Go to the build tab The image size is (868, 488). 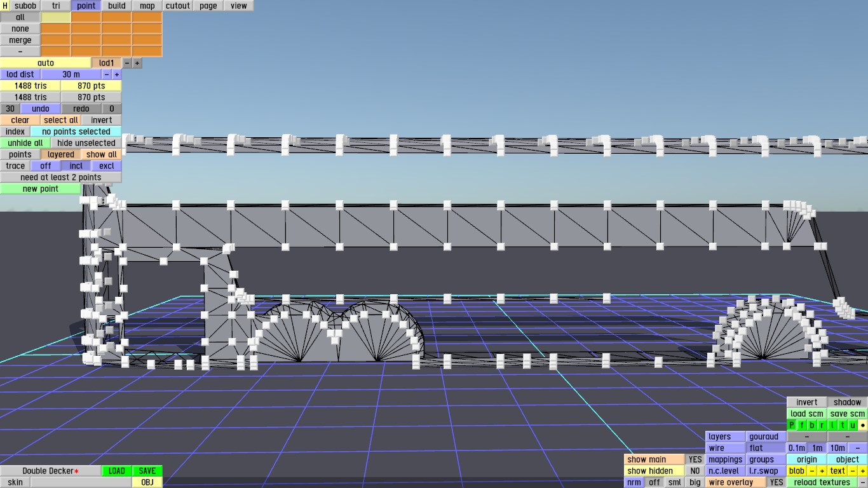tap(117, 6)
